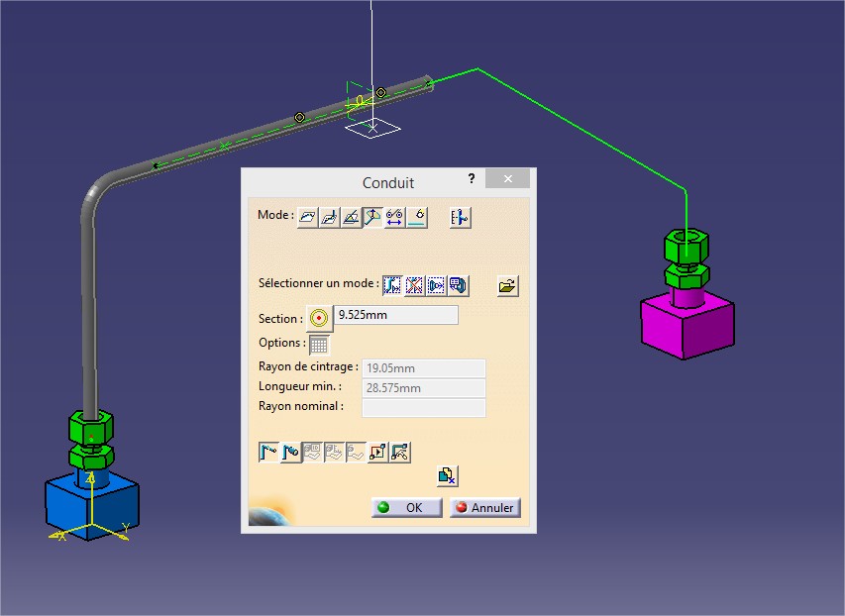Viewport: 845px width, 616px height.
Task: Select the first Mode icon with curved surface
Action: point(308,218)
